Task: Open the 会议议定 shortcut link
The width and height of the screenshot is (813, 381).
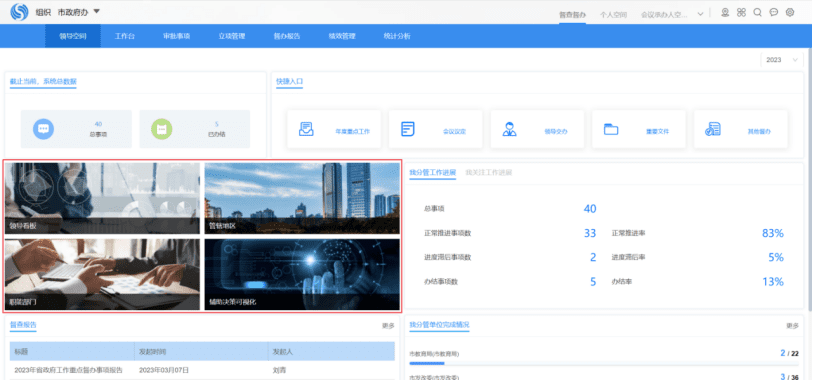Action: (454, 132)
